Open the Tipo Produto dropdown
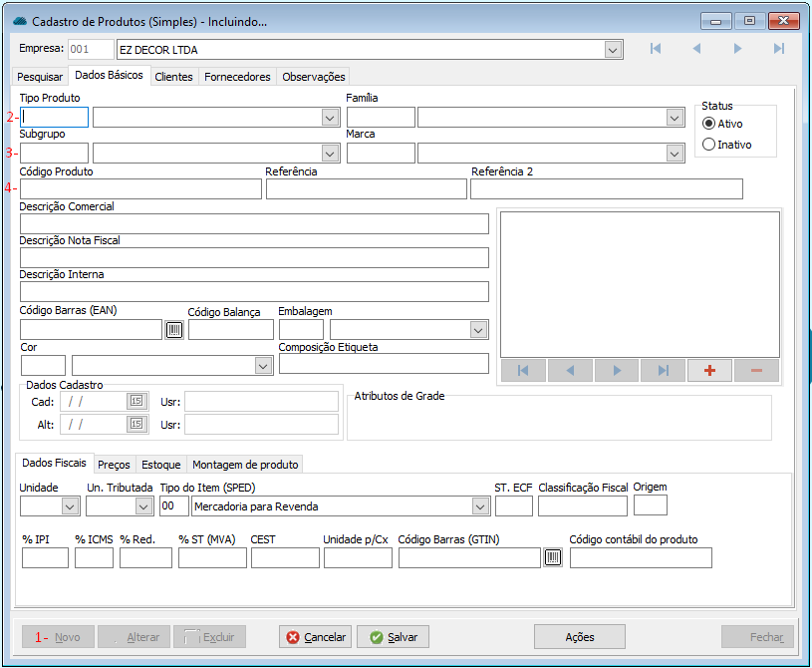The image size is (812, 668). click(331, 118)
